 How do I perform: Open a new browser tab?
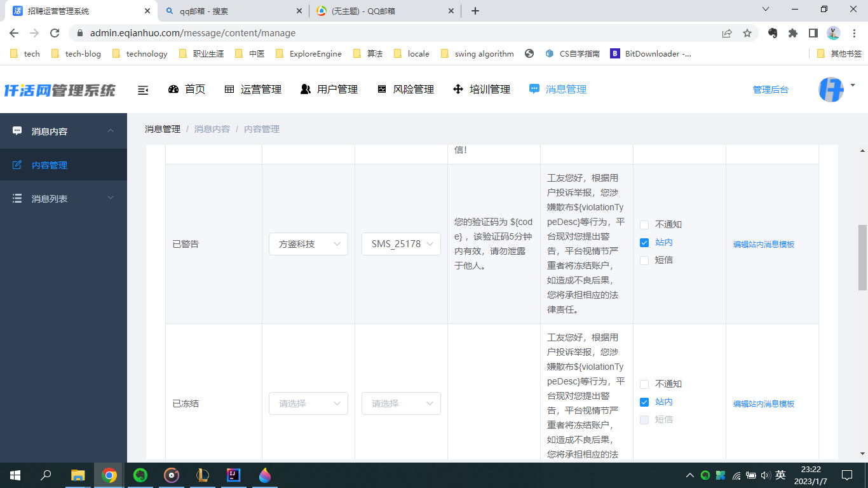click(x=475, y=11)
